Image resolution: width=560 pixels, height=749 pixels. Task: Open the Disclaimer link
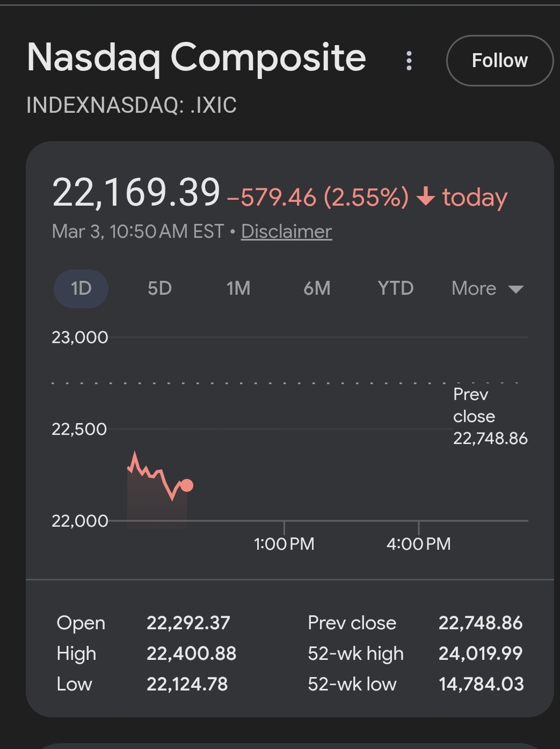pyautogui.click(x=286, y=231)
